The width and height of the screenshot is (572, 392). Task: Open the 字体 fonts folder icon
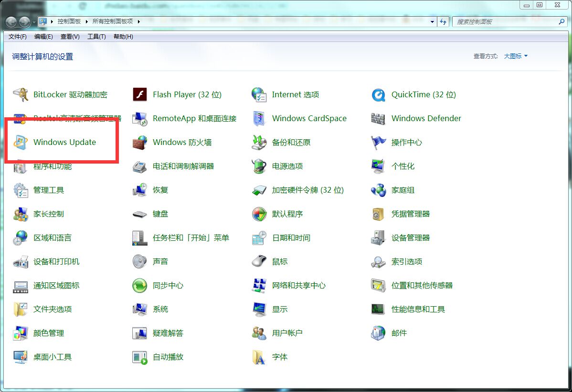coord(259,357)
